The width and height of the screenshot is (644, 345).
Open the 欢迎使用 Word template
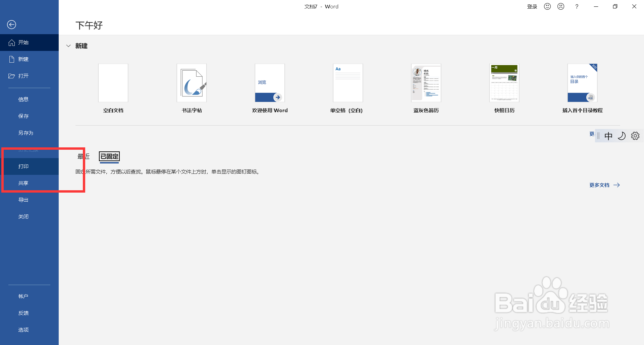coord(270,89)
